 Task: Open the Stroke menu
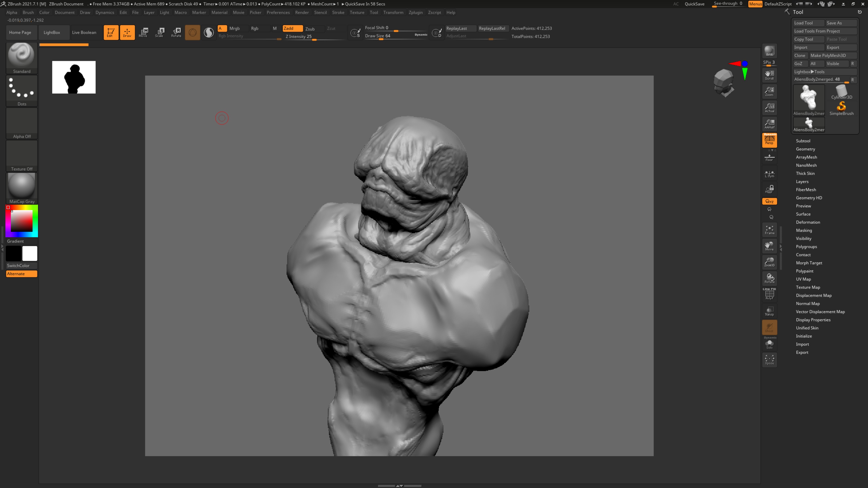(338, 12)
